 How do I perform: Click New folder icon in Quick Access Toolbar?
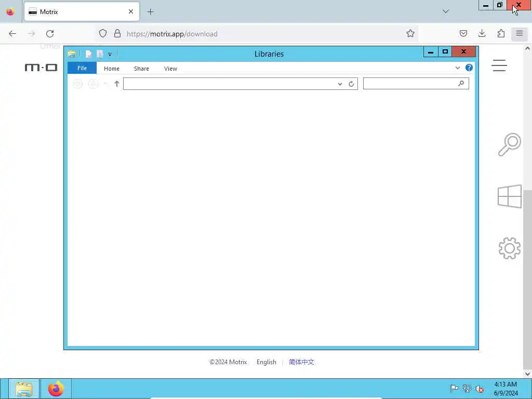(x=100, y=54)
